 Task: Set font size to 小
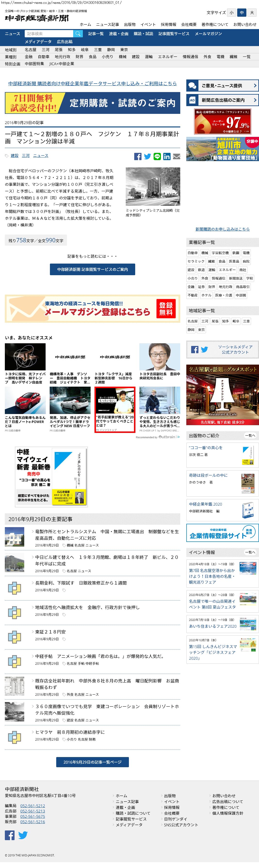tap(231, 13)
